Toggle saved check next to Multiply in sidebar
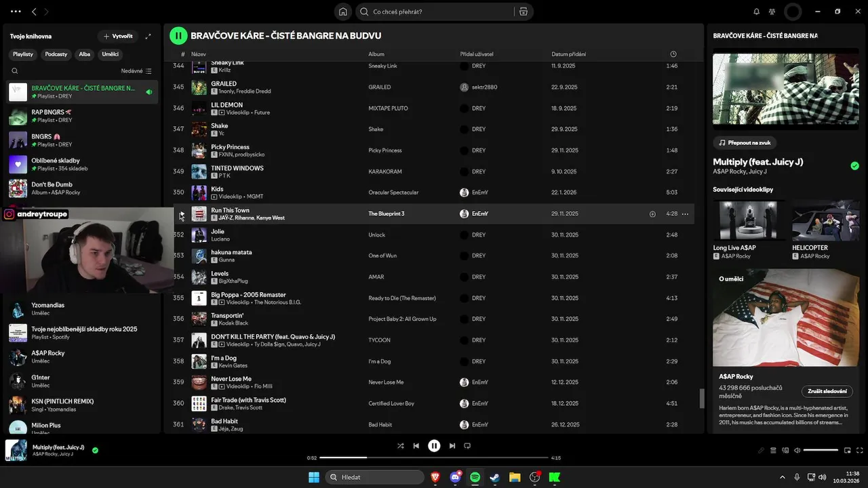Image resolution: width=868 pixels, height=488 pixels. coord(854,165)
